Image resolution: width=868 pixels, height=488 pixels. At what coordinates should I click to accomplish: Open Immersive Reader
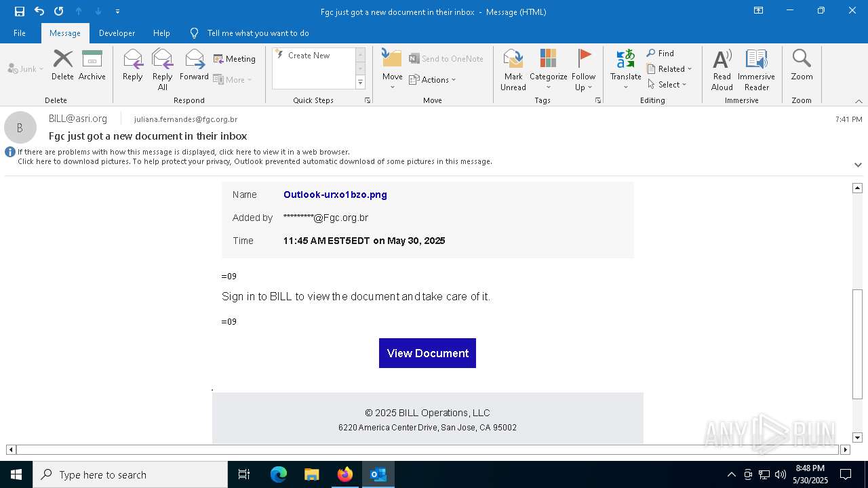tap(756, 69)
